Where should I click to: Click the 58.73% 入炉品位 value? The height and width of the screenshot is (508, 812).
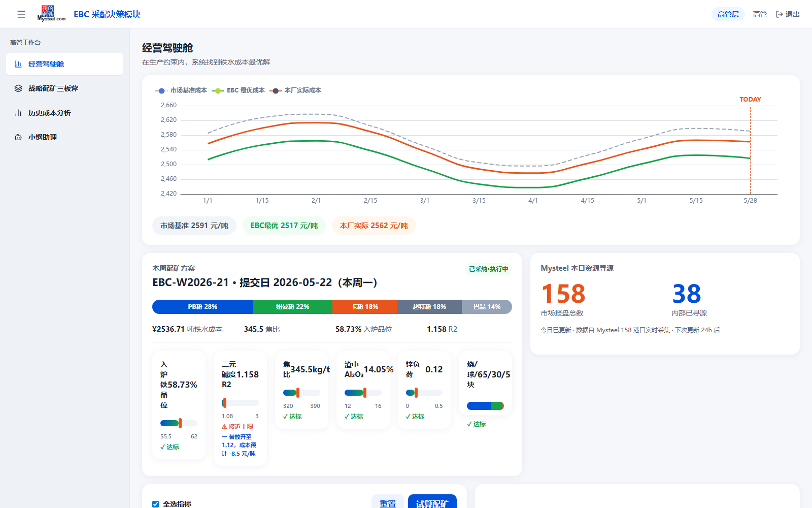[364, 329]
